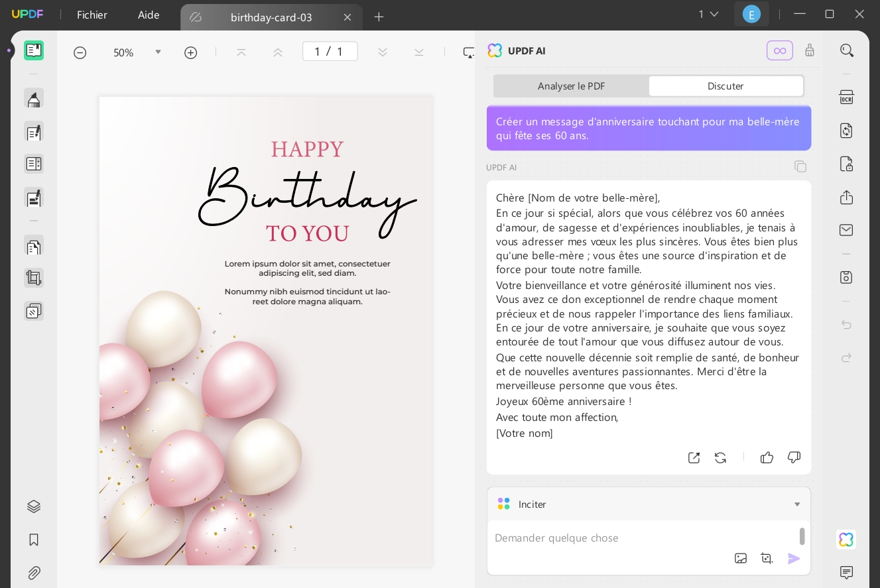The height and width of the screenshot is (588, 880).
Task: Regenerate the AI response
Action: click(x=720, y=457)
